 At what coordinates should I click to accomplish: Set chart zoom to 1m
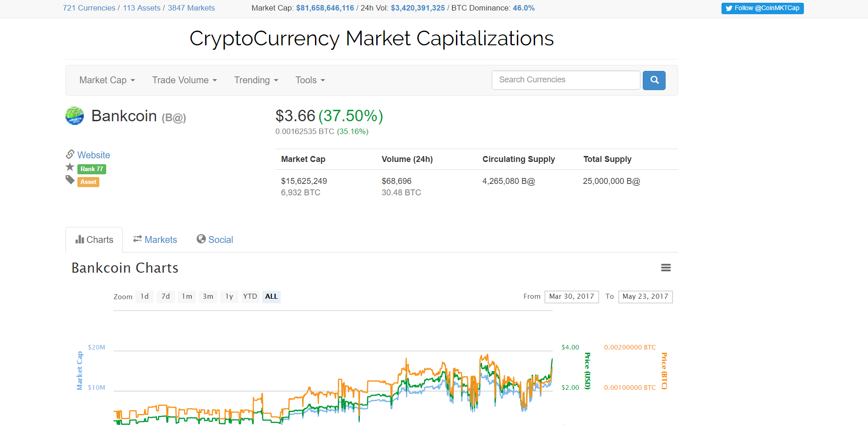pyautogui.click(x=187, y=296)
